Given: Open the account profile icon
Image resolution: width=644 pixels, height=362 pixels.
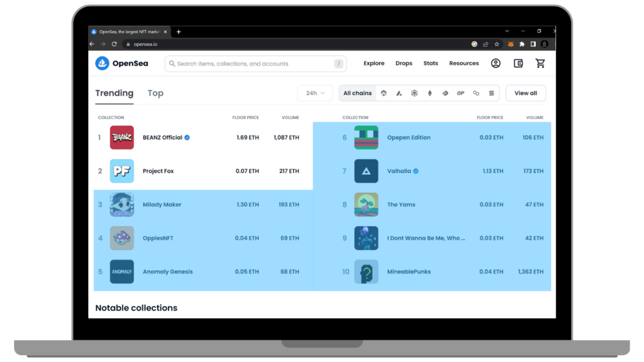Looking at the screenshot, I should coord(496,63).
